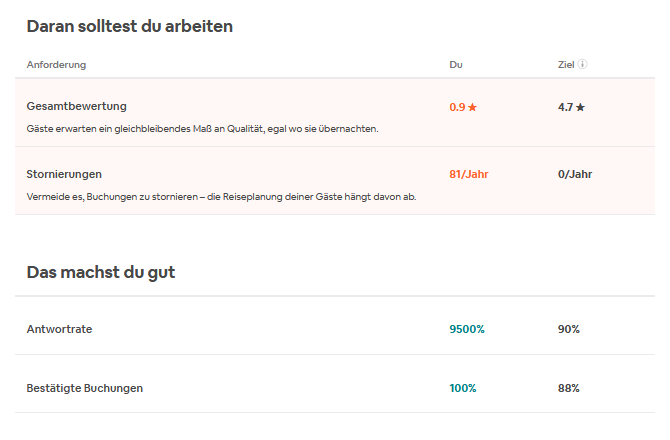This screenshot has height=440, width=670.
Task: Click the "Daran solltest du arbeiten" heading
Action: click(x=129, y=27)
